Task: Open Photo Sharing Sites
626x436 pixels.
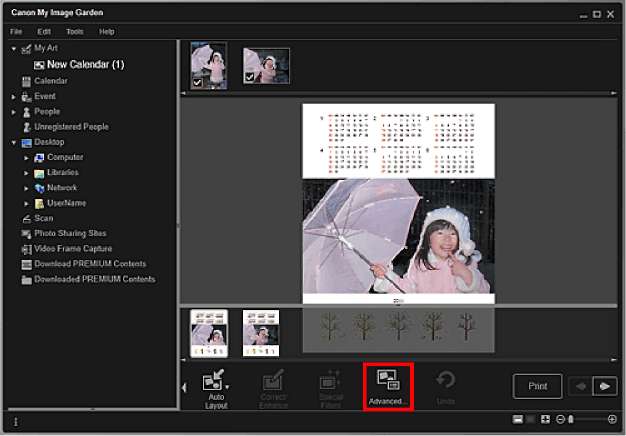Action: [x=72, y=233]
